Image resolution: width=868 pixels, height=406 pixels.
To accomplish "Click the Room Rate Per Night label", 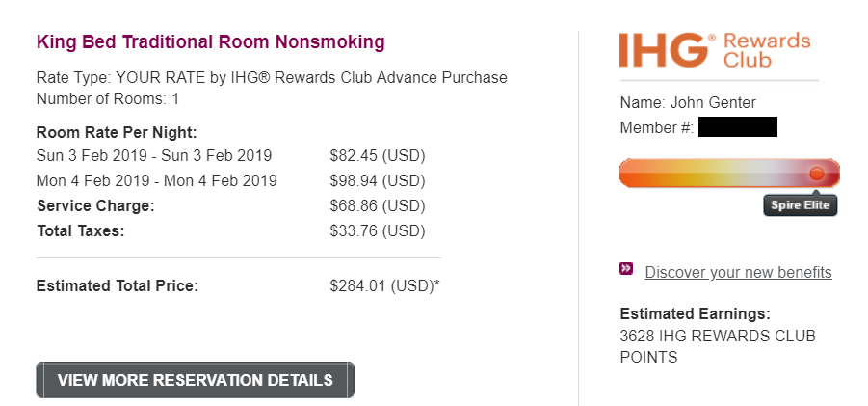I will click(x=117, y=133).
